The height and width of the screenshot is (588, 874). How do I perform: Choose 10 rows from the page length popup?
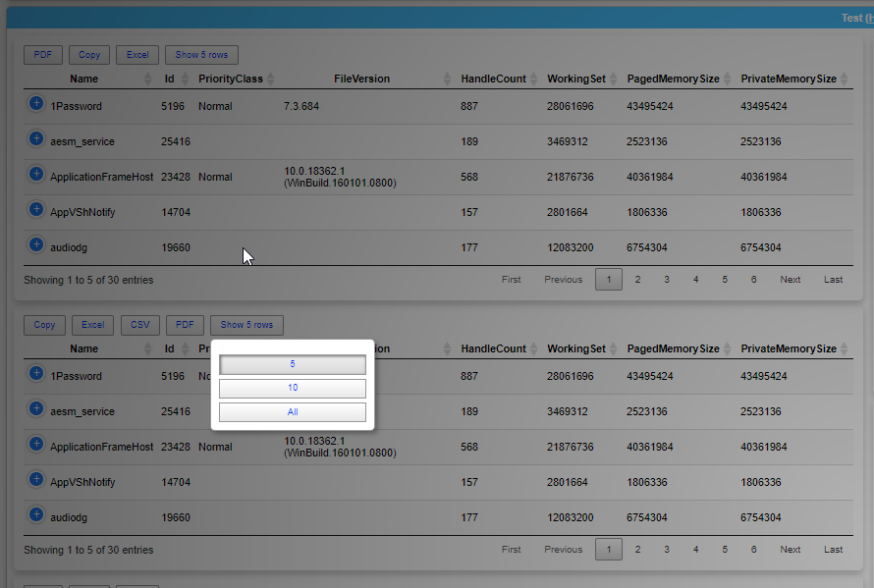[293, 388]
